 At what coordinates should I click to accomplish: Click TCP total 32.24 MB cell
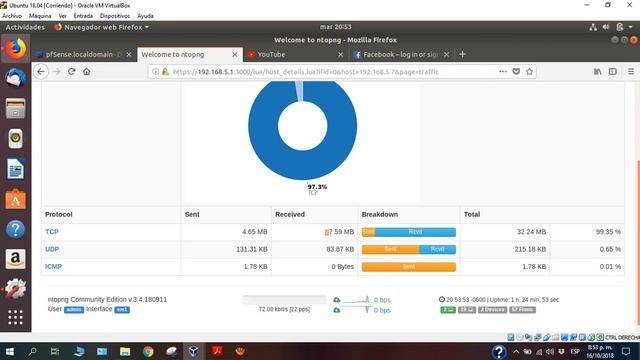pyautogui.click(x=505, y=232)
